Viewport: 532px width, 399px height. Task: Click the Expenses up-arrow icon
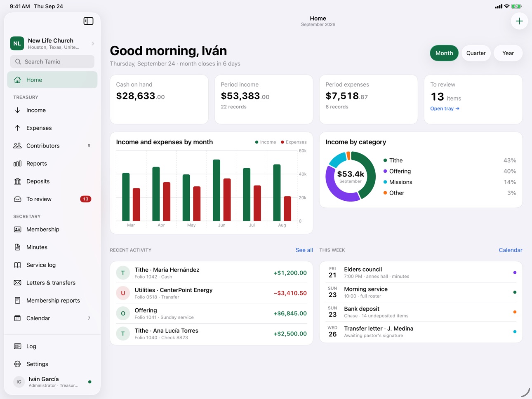17,128
